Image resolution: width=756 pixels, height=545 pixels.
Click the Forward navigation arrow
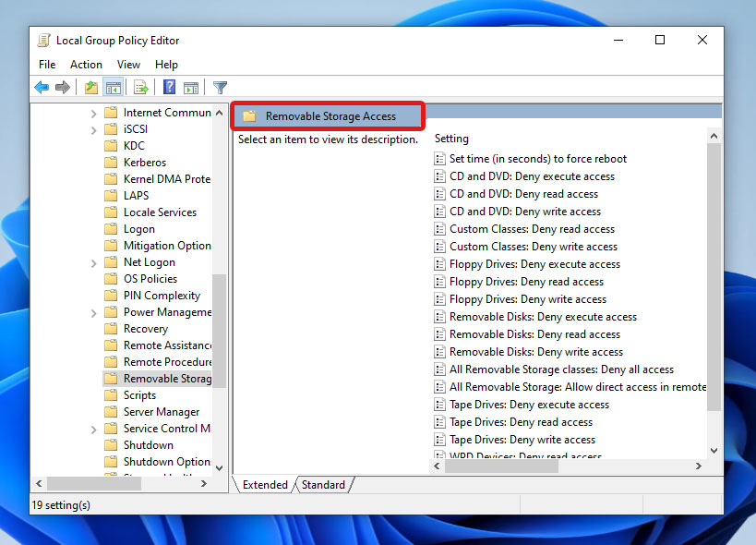tap(61, 87)
